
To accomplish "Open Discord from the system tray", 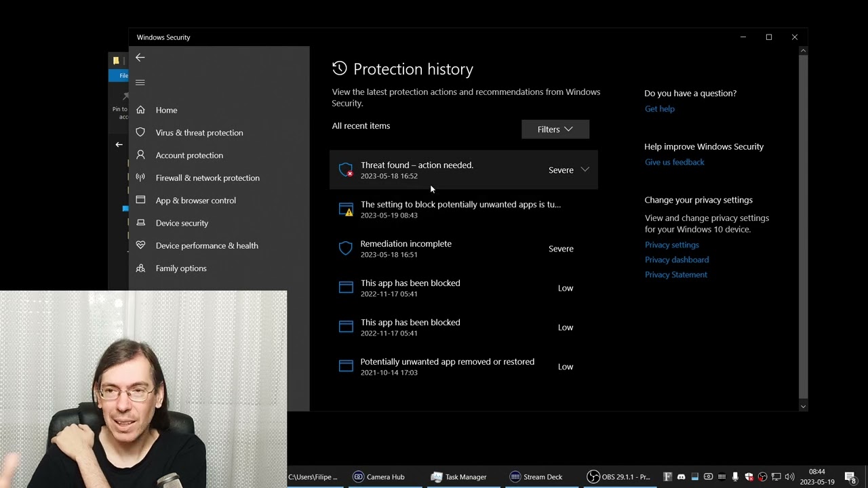I will pos(681,476).
